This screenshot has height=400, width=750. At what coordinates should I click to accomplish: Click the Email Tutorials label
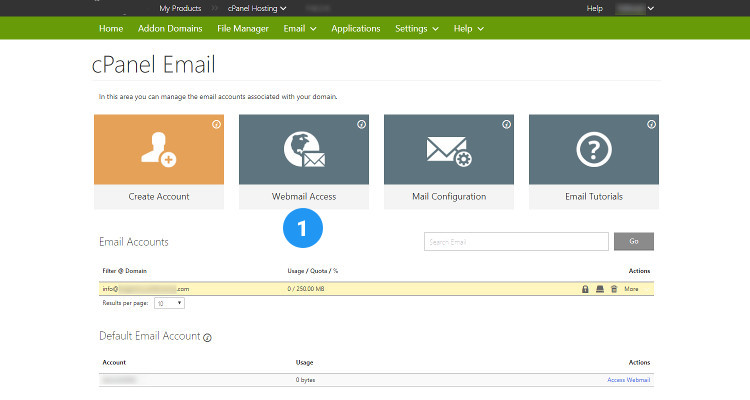coord(594,197)
